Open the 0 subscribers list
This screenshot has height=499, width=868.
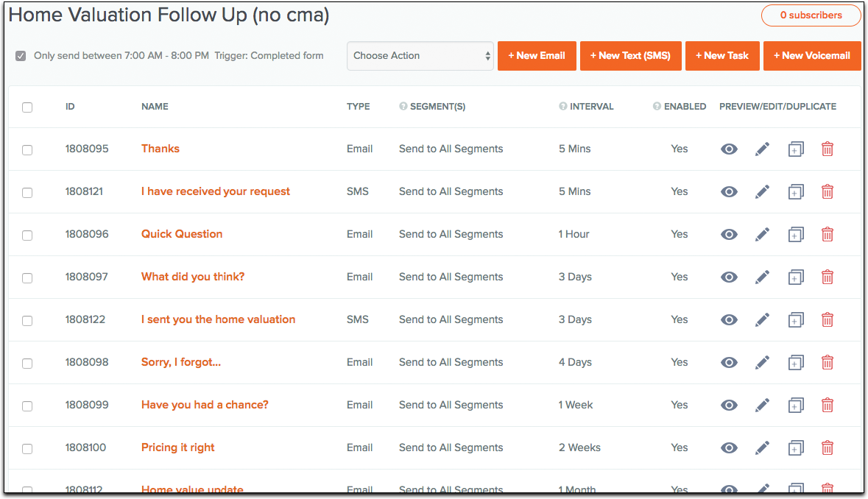(x=811, y=15)
